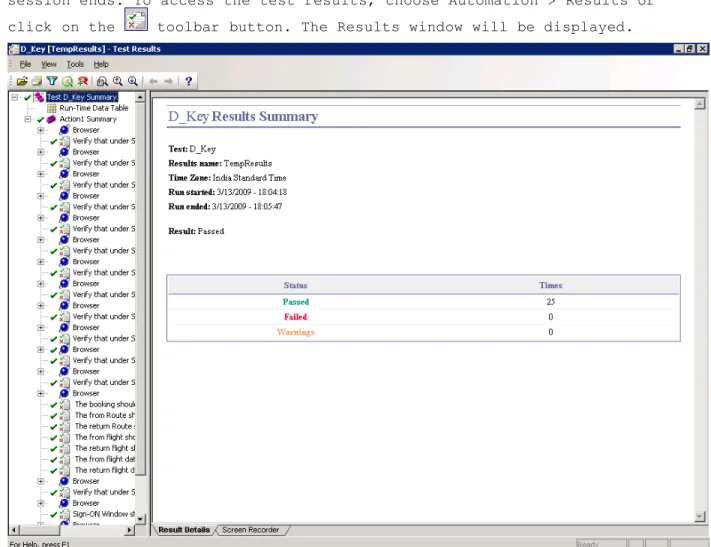Click the summary pane scroll-down arrow
Image resolution: width=711 pixels, height=547 pixels.
click(x=700, y=516)
